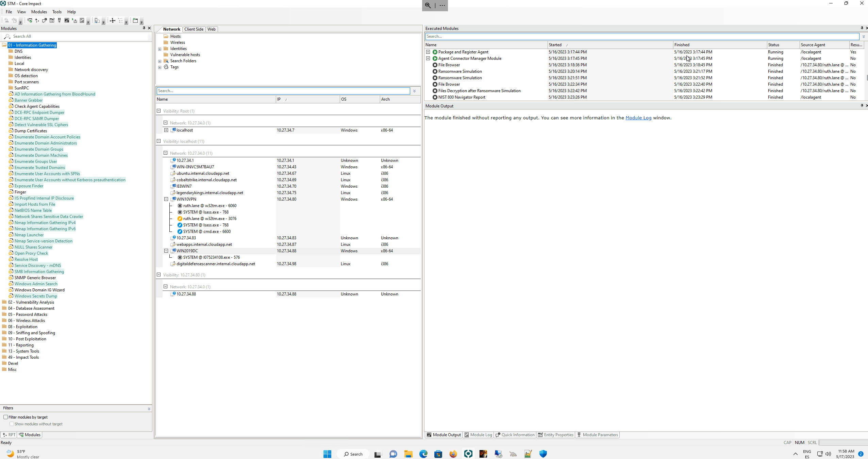Select disconnected agent ruth.lane w32tm.exe 6060
The width and height of the screenshot is (868, 459).
pos(210,206)
